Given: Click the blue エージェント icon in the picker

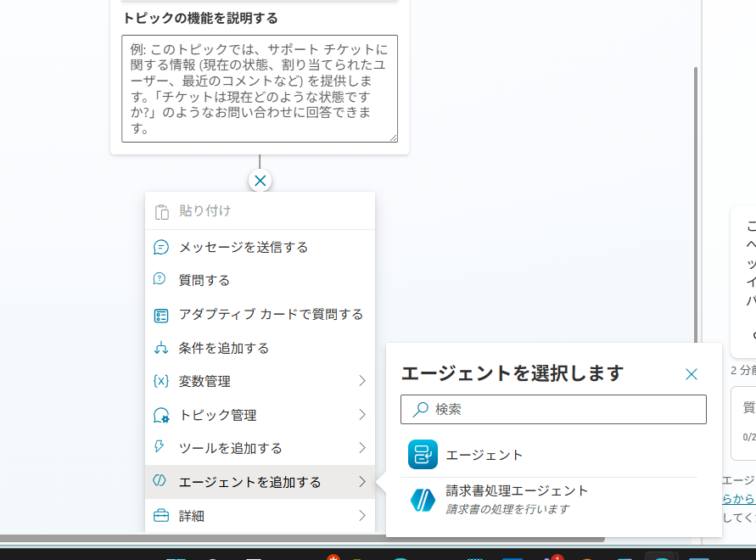Looking at the screenshot, I should click(422, 454).
